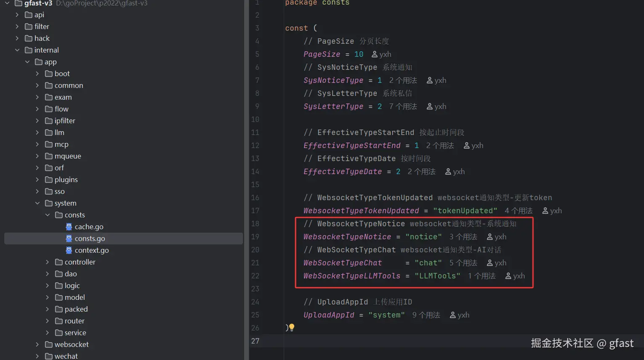Viewport: 644px width, 360px height.
Task: Click '9 个用法' hint after UploadAppId
Action: point(426,315)
